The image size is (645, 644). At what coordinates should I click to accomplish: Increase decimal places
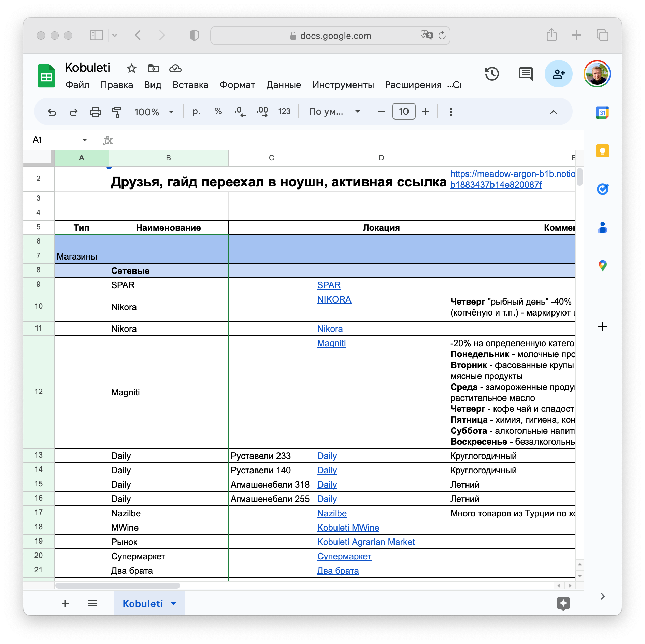[x=262, y=112]
